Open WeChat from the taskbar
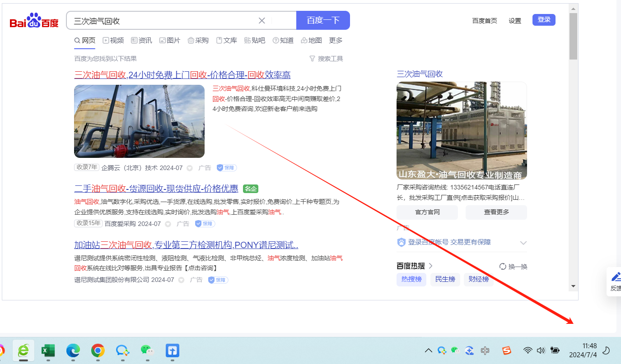This screenshot has height=364, width=621. click(146, 350)
